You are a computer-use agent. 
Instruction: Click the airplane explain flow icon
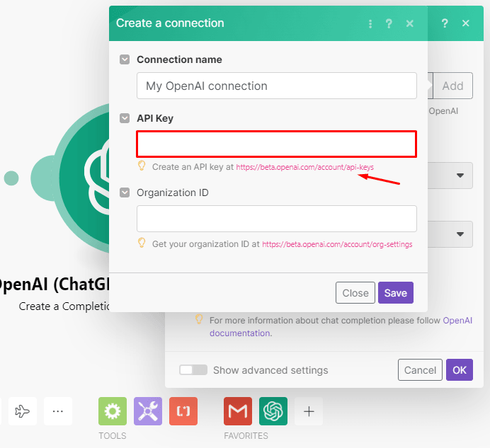tap(23, 411)
